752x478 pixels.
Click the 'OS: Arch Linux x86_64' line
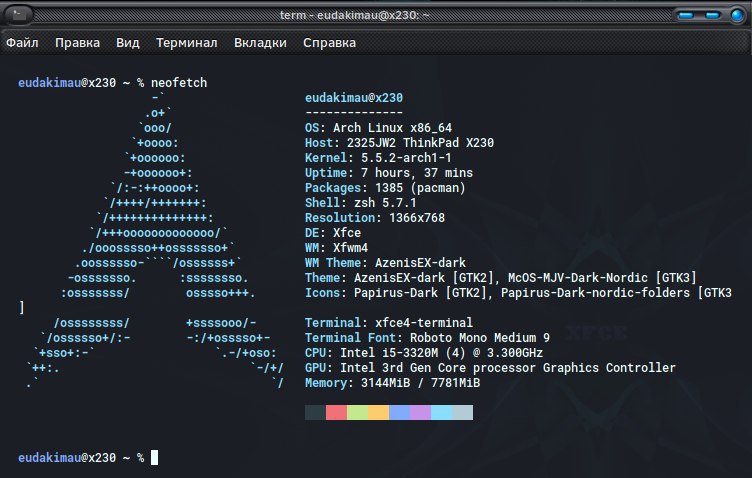(378, 128)
